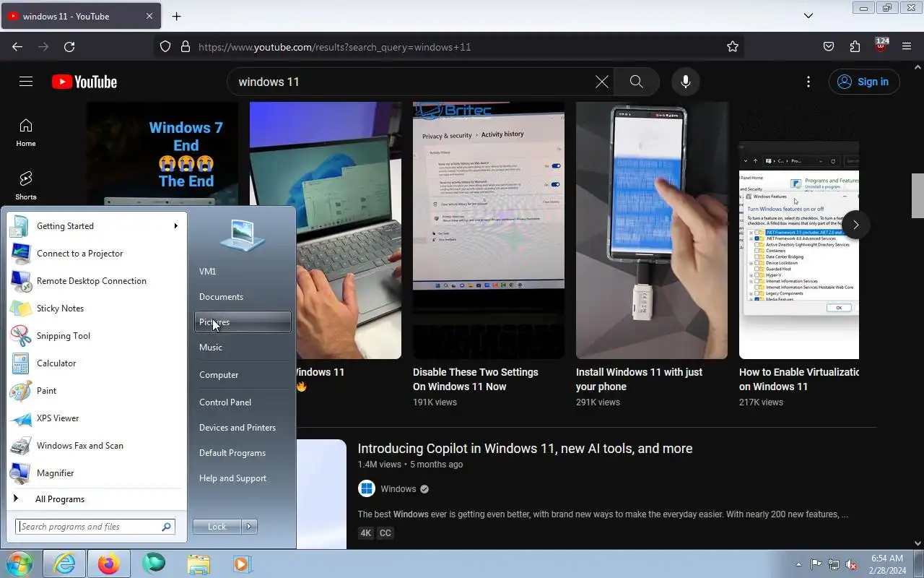The image size is (924, 578).
Task: Reload the page in Firefox
Action: point(69,46)
